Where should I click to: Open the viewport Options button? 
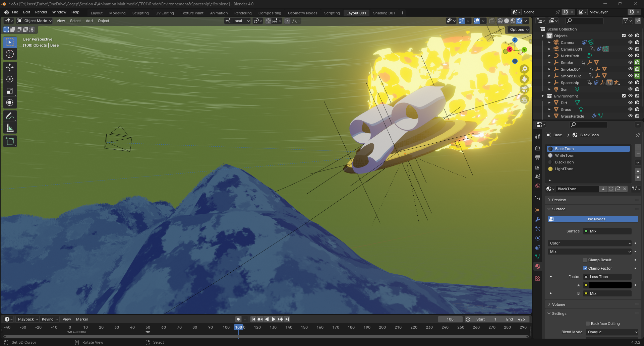[x=519, y=29]
